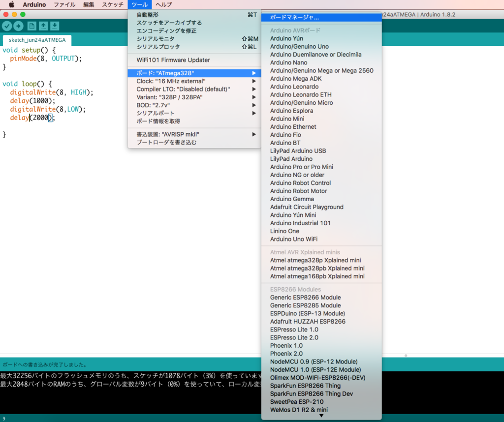Open the スケッチ menu

coord(113,4)
